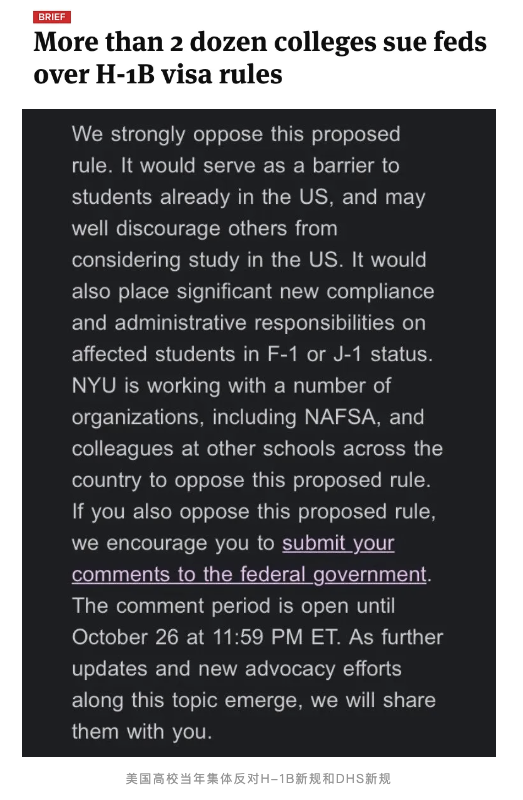Viewport: 523px width, 800px height.
Task: Click the final line 'them with you.'
Action: pos(142,732)
